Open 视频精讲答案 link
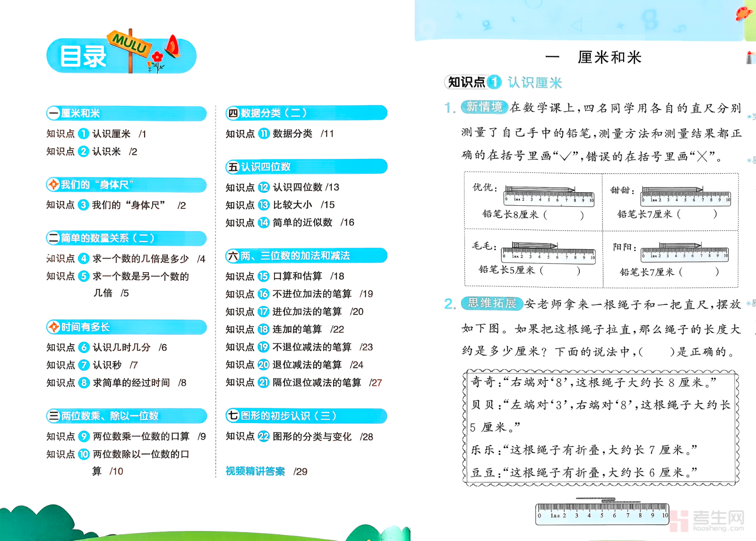Viewport: 756px width, 541px height. [255, 471]
